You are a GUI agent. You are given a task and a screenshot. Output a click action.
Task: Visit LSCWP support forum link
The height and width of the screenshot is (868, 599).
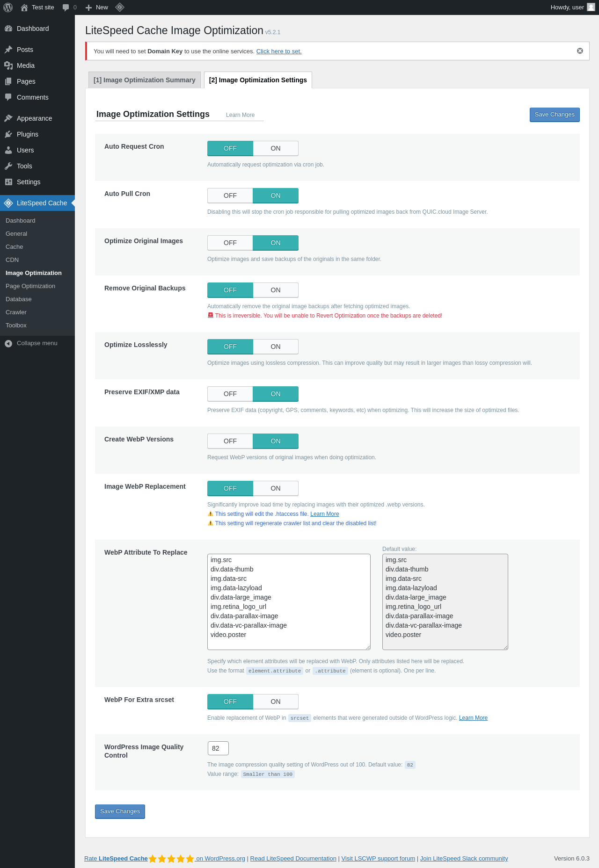tap(378, 859)
